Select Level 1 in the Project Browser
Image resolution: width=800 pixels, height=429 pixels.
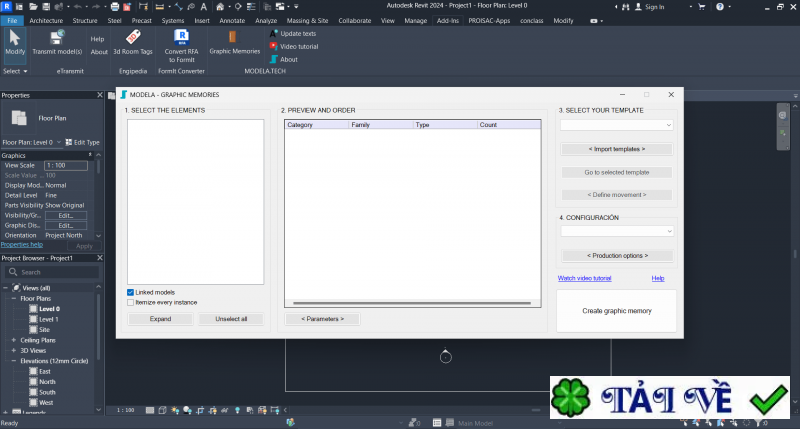point(49,319)
